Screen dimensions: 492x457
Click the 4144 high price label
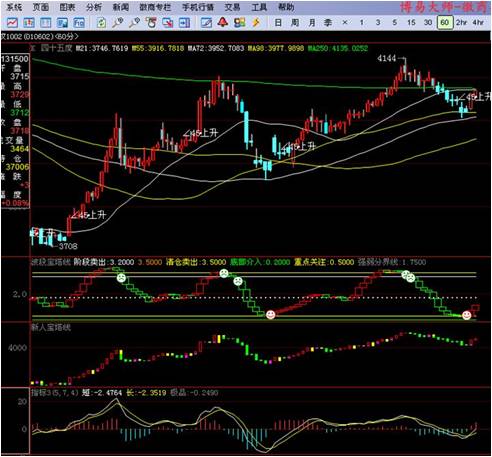click(x=387, y=58)
